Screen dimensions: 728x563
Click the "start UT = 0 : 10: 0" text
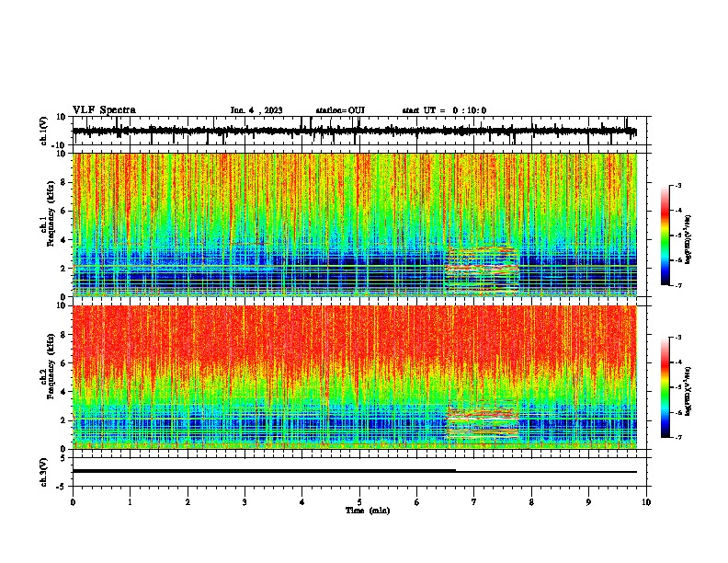444,110
